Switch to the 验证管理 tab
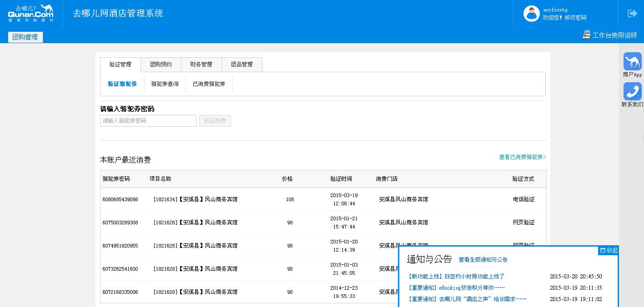This screenshot has height=307, width=644. click(121, 64)
